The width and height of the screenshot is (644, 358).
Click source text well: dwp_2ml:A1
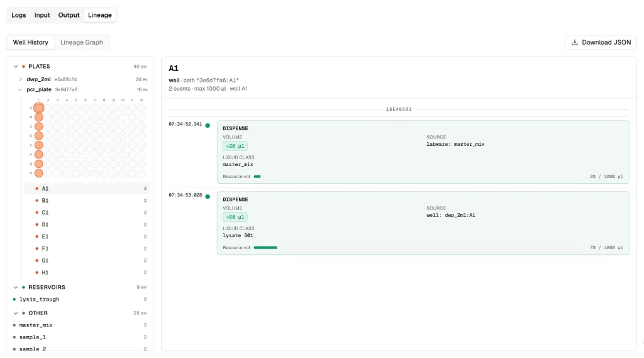click(x=450, y=215)
